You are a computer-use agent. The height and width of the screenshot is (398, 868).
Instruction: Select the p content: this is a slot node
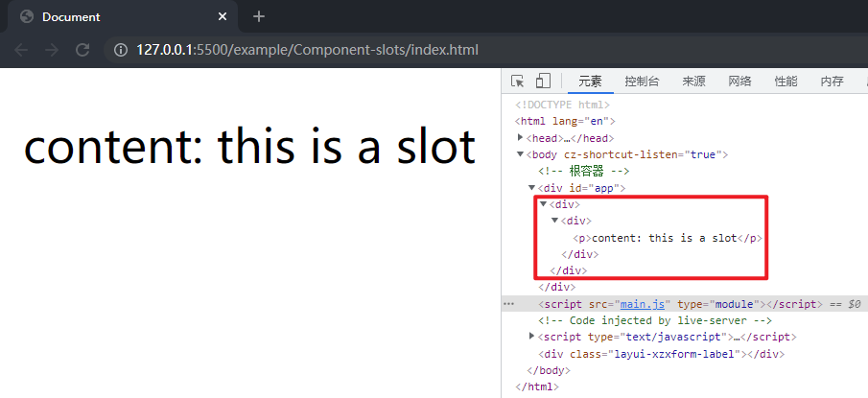pos(668,238)
